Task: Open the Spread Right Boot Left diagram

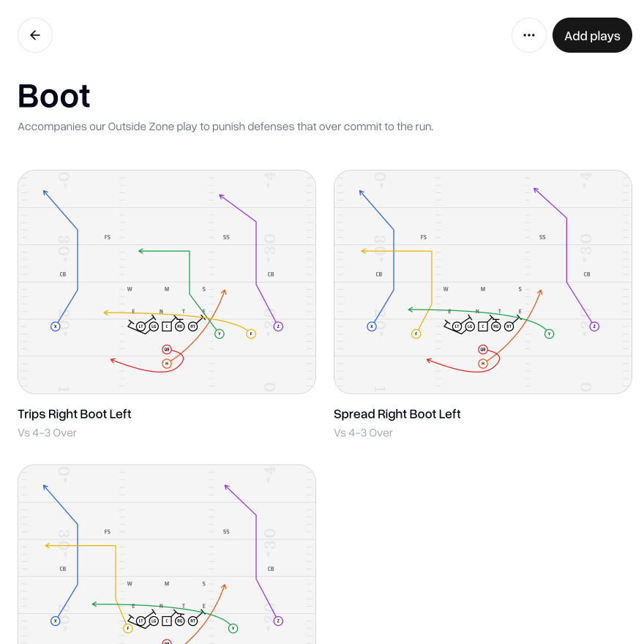Action: point(483,282)
